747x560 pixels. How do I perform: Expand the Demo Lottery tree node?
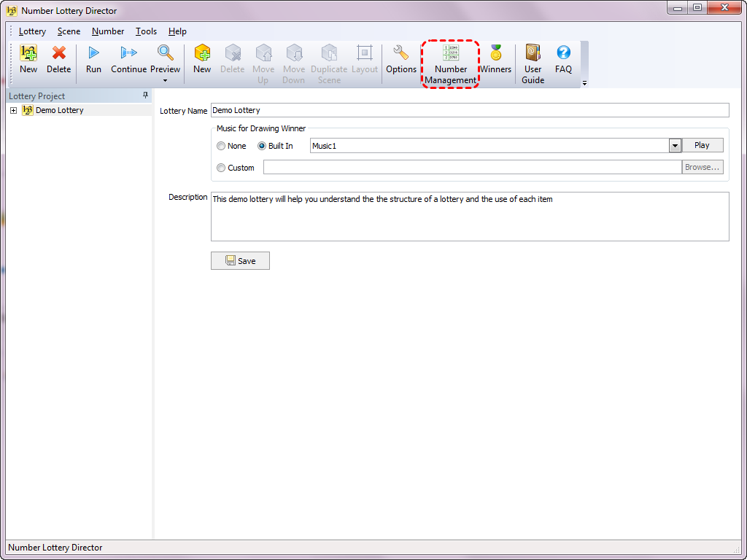click(13, 111)
